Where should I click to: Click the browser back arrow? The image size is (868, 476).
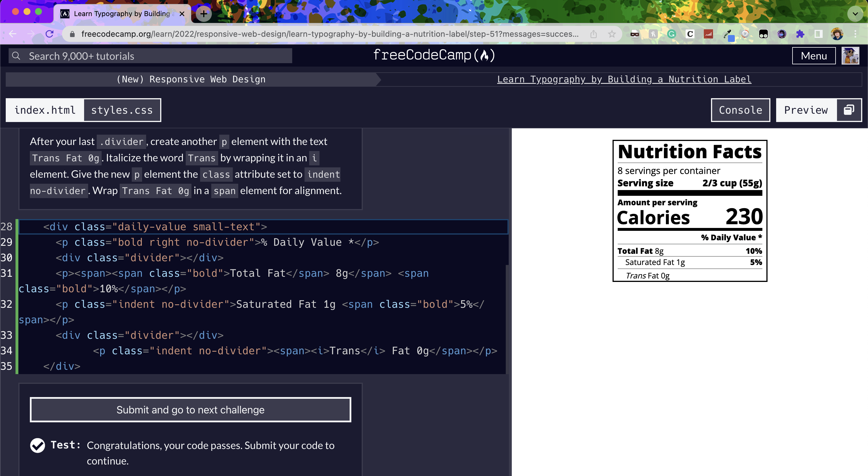(x=13, y=34)
